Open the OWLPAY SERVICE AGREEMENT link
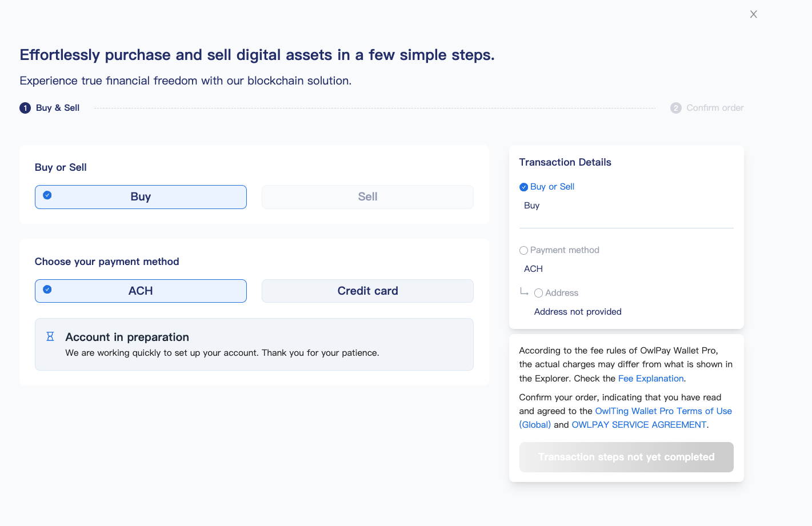Viewport: 812px width, 526px height. click(x=639, y=425)
